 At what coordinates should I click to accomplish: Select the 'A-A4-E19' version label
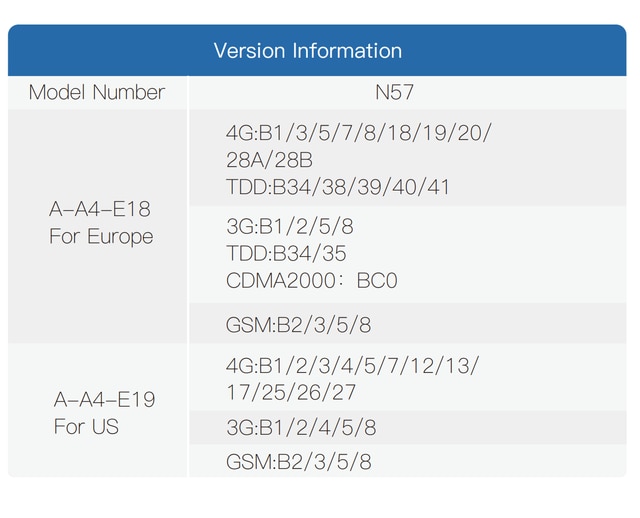point(104,399)
